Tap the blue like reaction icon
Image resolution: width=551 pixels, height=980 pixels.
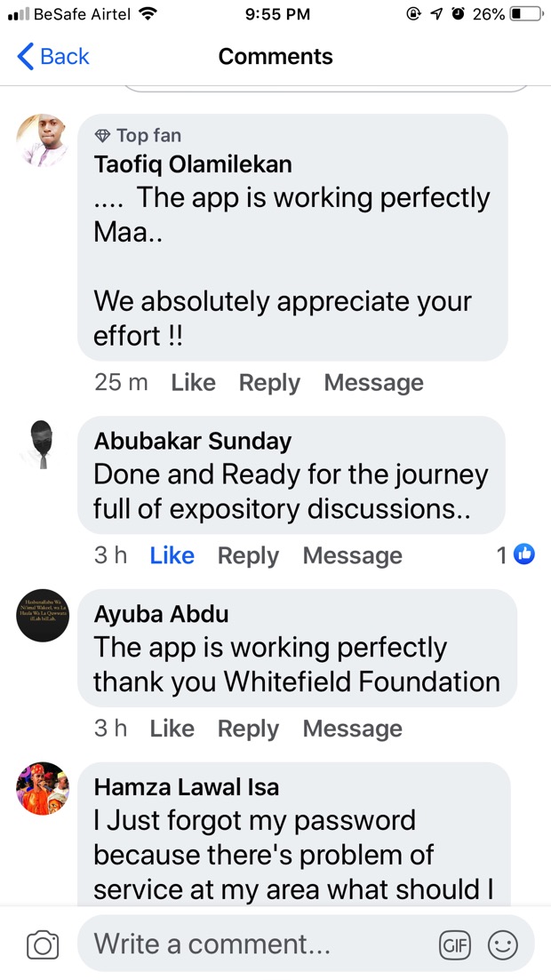click(524, 554)
